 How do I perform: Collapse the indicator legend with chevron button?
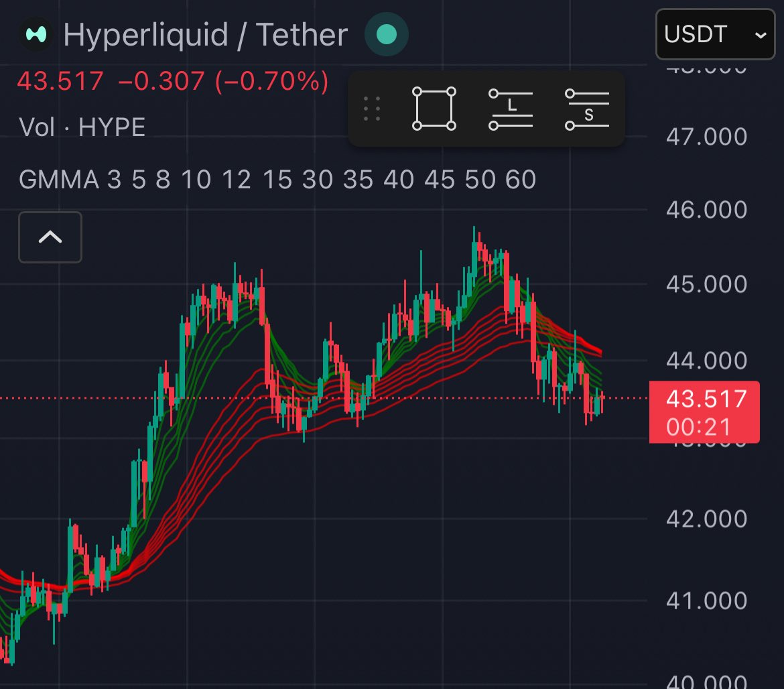pos(50,237)
